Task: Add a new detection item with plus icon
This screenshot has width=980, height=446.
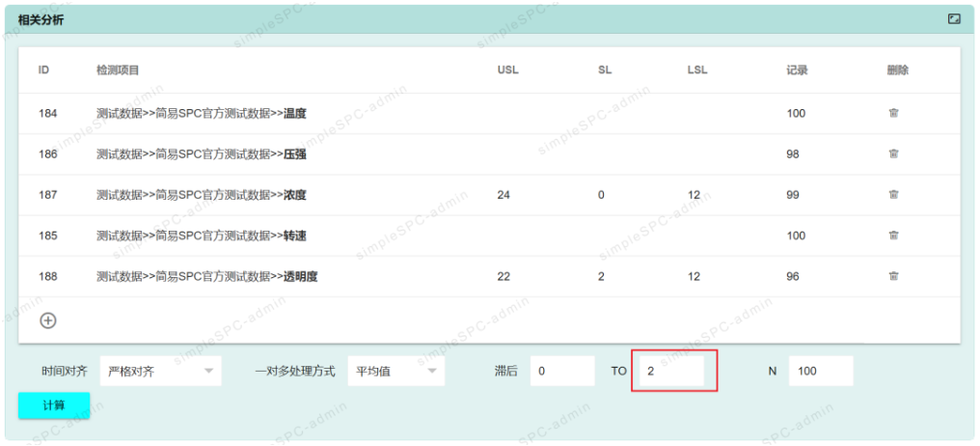Action: tap(47, 321)
